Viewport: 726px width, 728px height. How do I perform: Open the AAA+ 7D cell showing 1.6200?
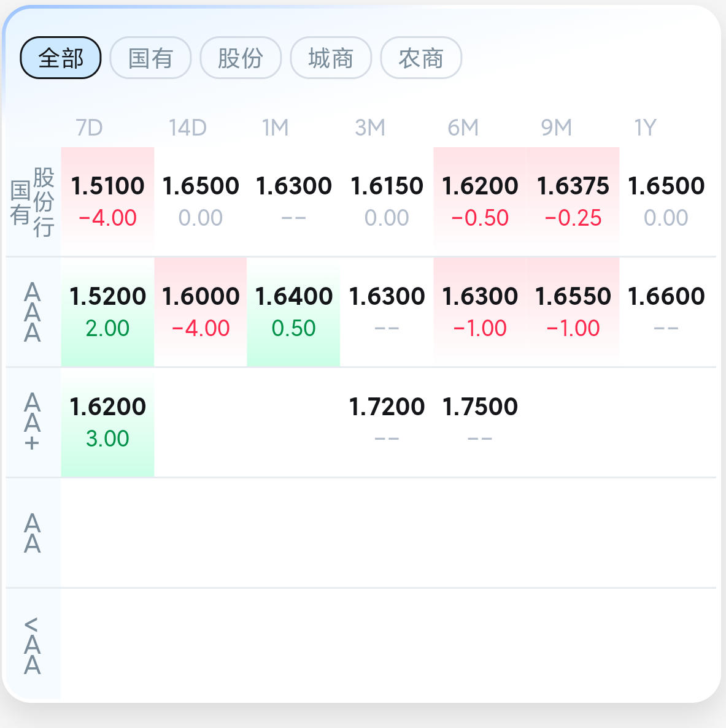(108, 422)
